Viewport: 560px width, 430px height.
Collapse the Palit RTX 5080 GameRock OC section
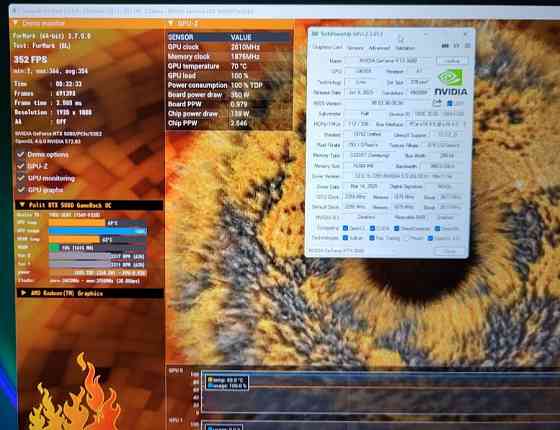(22, 205)
